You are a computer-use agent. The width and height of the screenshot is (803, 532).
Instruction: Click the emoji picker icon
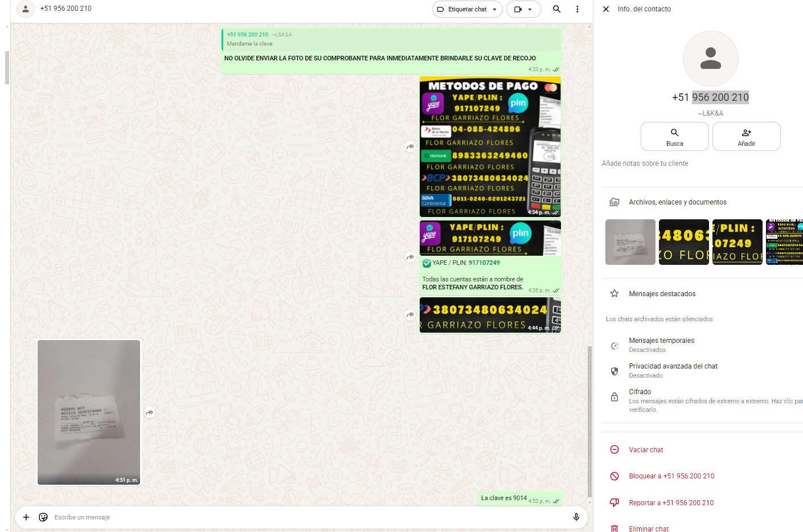[x=43, y=517]
